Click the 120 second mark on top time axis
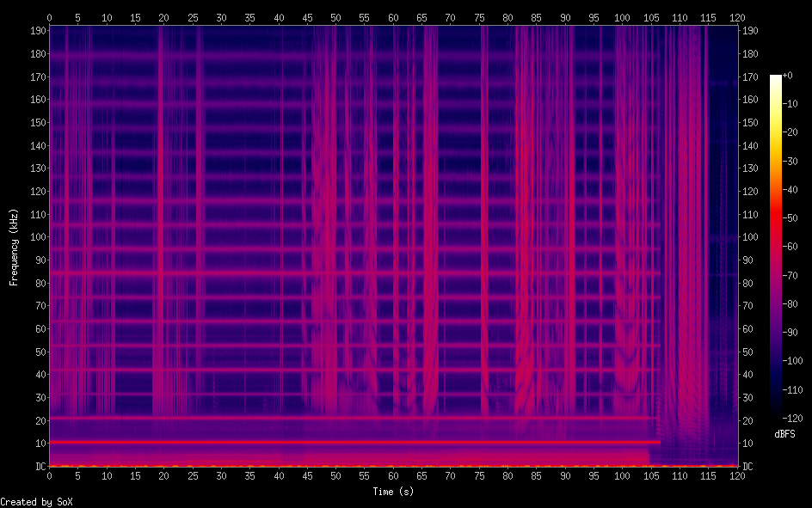Image resolution: width=812 pixels, height=508 pixels. (x=736, y=16)
